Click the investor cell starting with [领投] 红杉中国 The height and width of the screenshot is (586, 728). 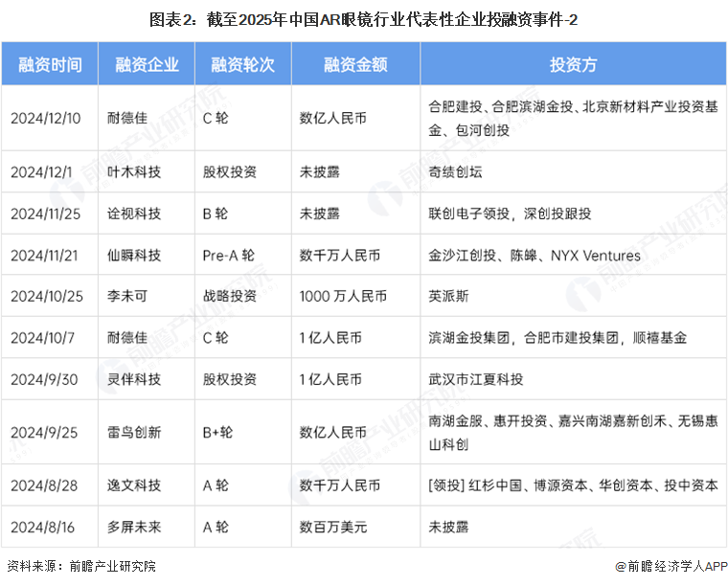pos(573,485)
